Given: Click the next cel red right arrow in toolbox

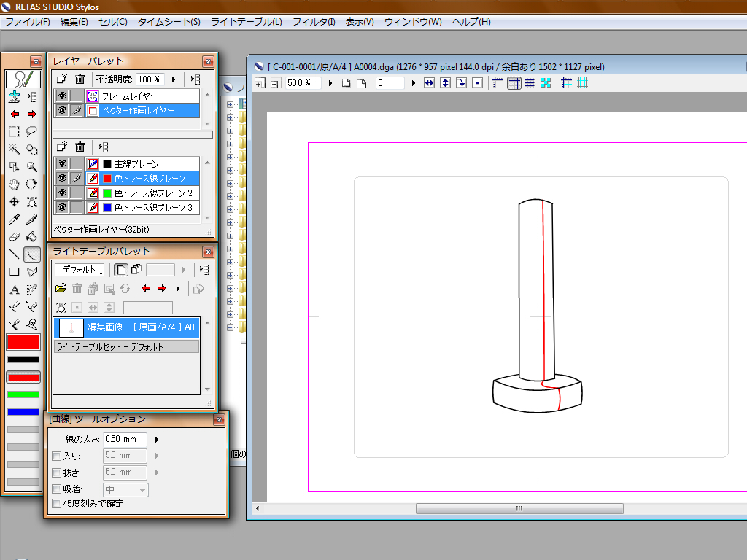Looking at the screenshot, I should point(32,114).
